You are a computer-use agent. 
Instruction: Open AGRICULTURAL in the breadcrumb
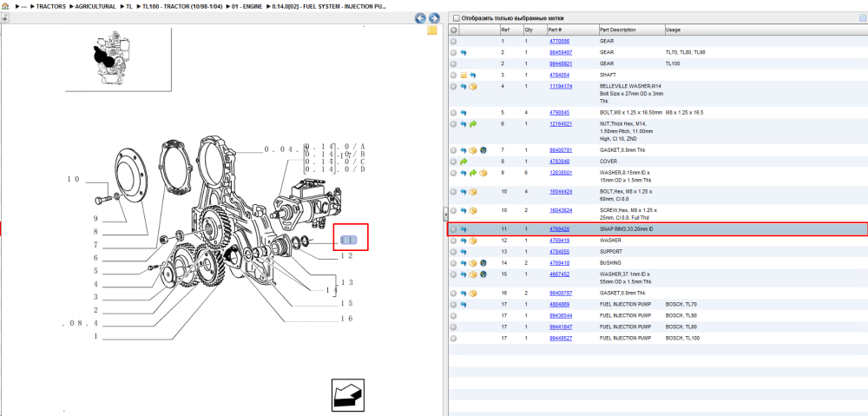95,7
